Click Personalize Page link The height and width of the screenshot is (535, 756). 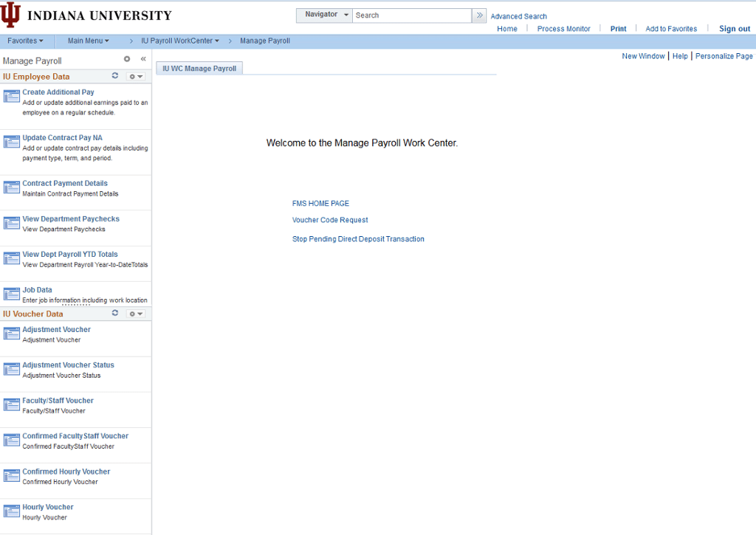click(x=724, y=56)
